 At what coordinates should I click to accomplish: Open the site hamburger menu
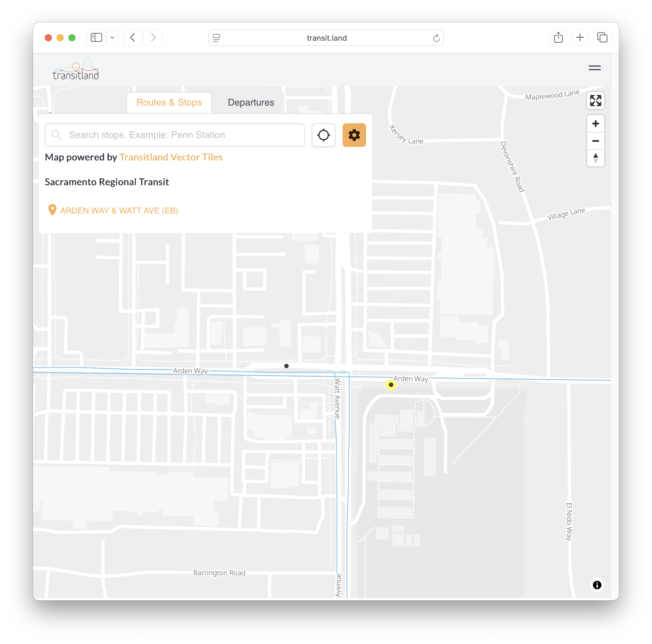(x=595, y=68)
